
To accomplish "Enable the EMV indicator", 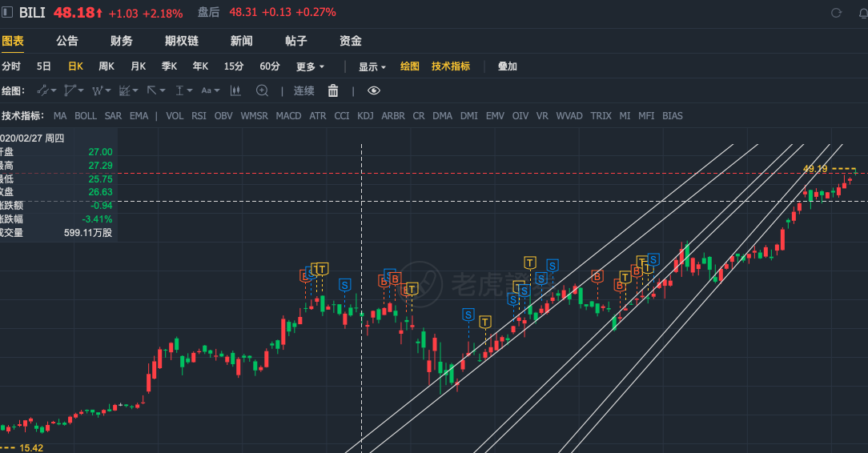I will [x=495, y=116].
